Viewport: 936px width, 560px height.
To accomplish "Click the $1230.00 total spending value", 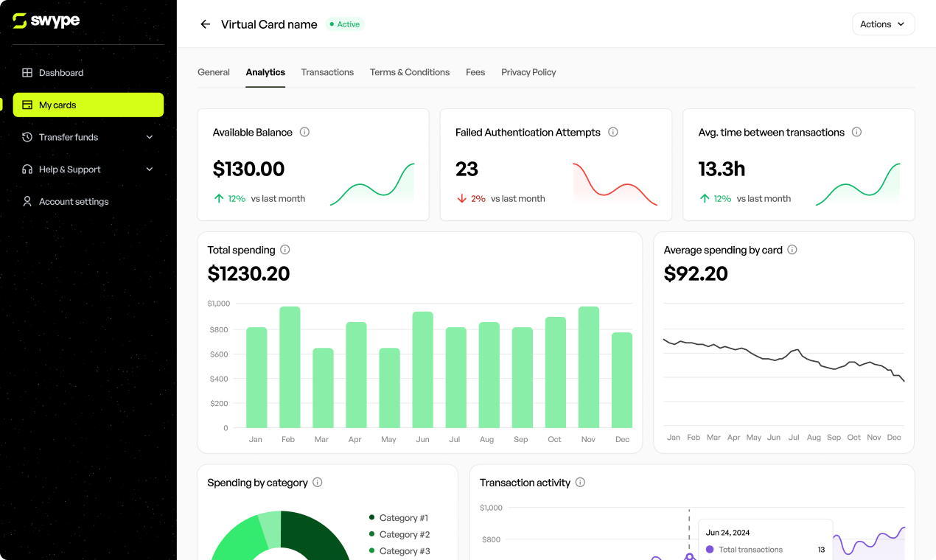I will (248, 274).
